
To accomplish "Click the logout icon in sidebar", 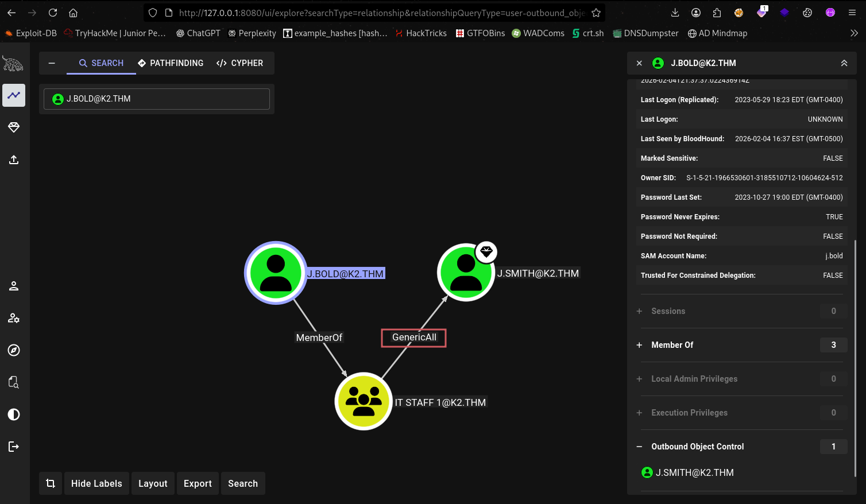I will (x=14, y=447).
